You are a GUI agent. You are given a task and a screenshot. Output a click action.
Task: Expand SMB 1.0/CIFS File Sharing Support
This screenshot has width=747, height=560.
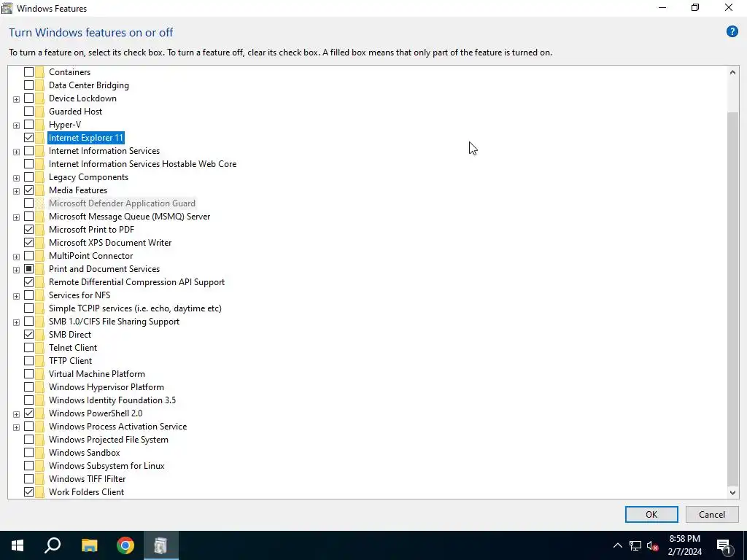coord(16,322)
